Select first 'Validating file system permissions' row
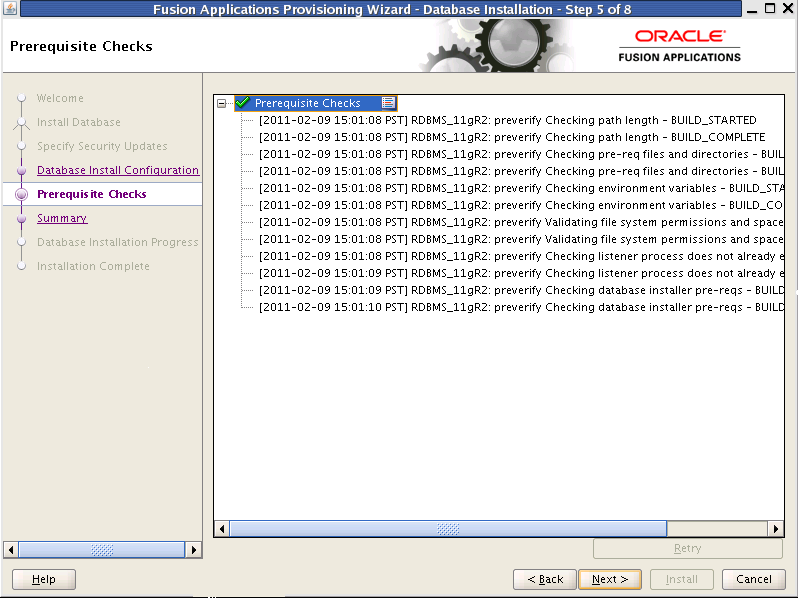 [521, 222]
